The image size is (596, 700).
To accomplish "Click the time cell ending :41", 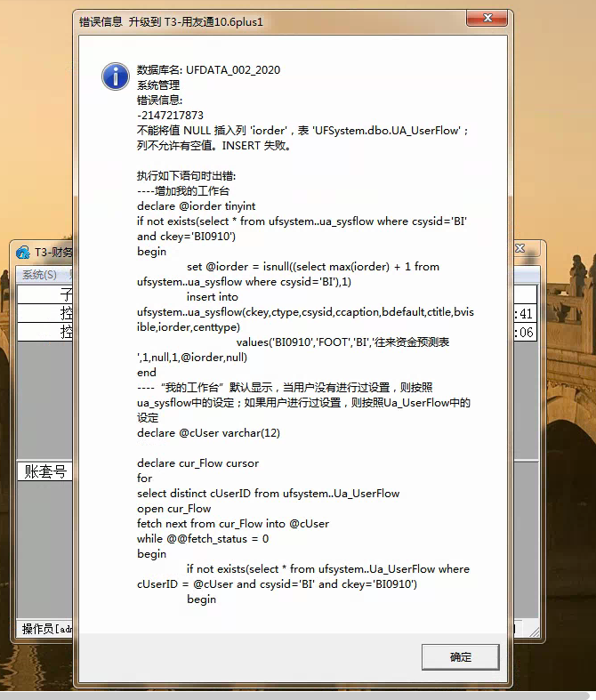I will (525, 313).
